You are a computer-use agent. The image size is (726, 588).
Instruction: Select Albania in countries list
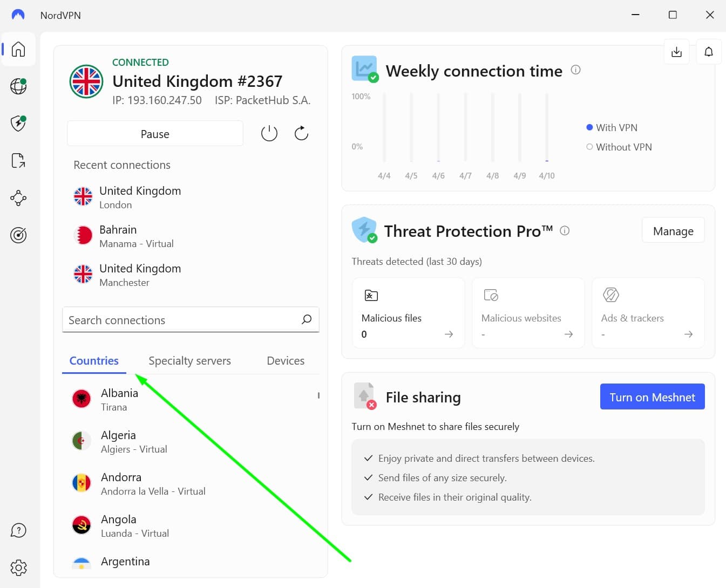[191, 399]
